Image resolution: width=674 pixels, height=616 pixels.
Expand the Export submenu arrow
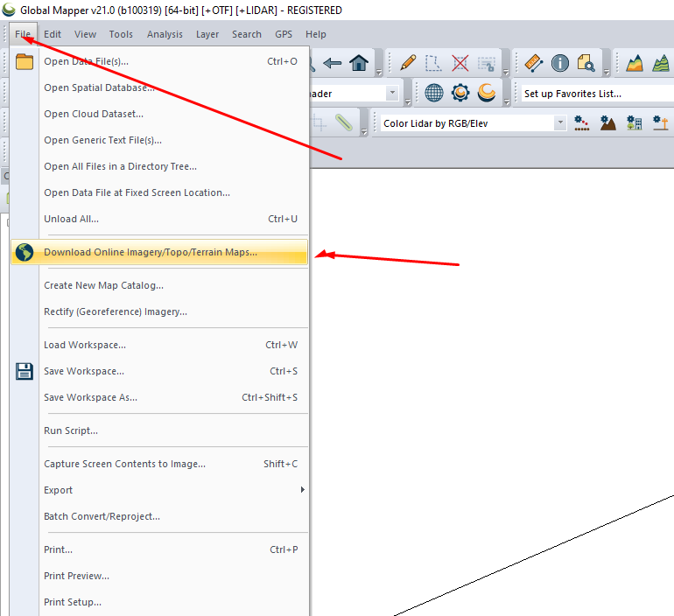(x=303, y=490)
